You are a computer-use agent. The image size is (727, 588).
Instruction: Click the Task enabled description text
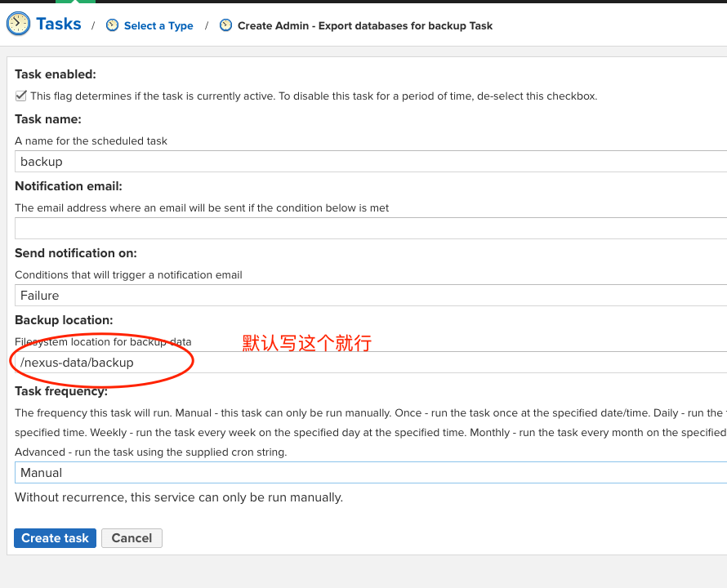[314, 96]
